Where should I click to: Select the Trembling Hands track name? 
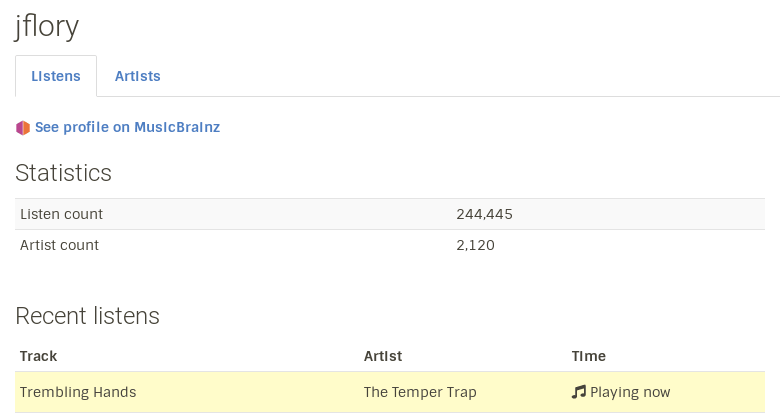click(x=78, y=392)
